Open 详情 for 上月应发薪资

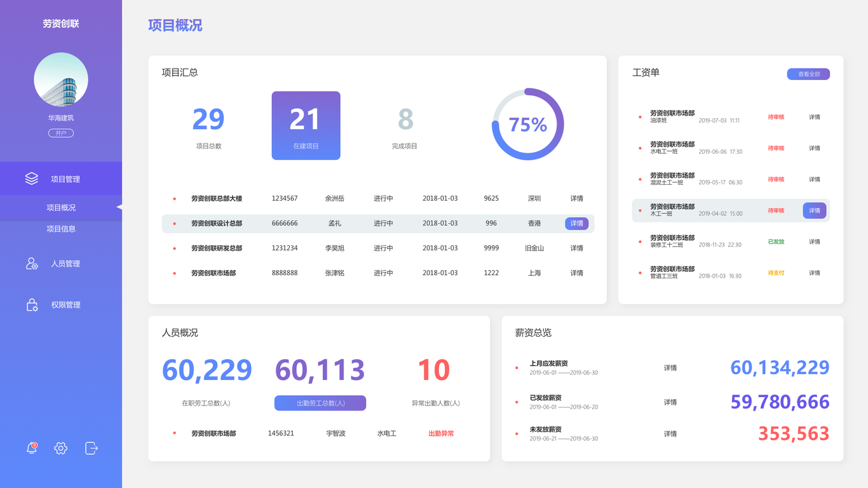pyautogui.click(x=670, y=367)
